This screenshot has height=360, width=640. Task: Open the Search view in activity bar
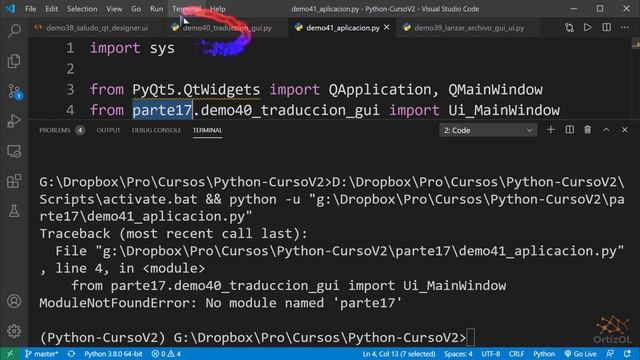pyautogui.click(x=14, y=31)
